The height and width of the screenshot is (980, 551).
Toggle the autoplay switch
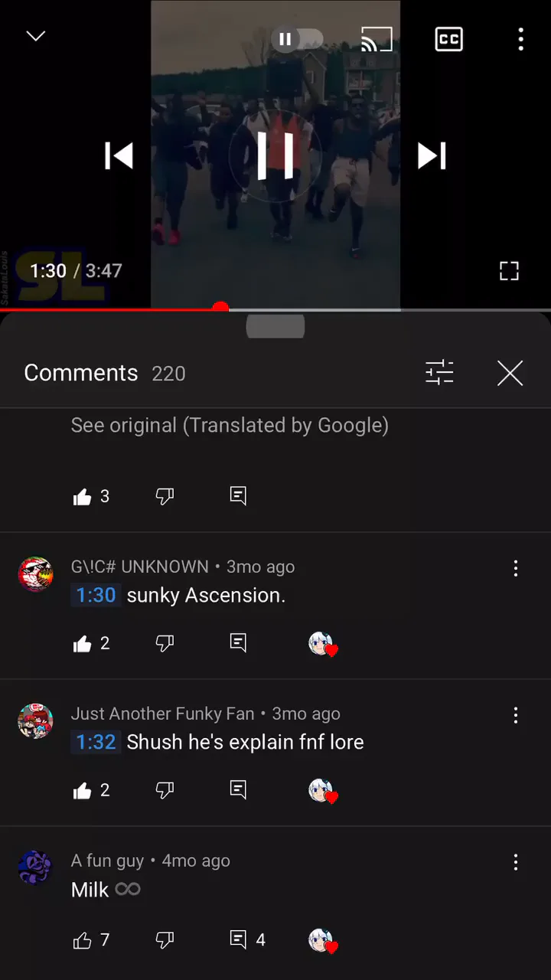[x=297, y=39]
